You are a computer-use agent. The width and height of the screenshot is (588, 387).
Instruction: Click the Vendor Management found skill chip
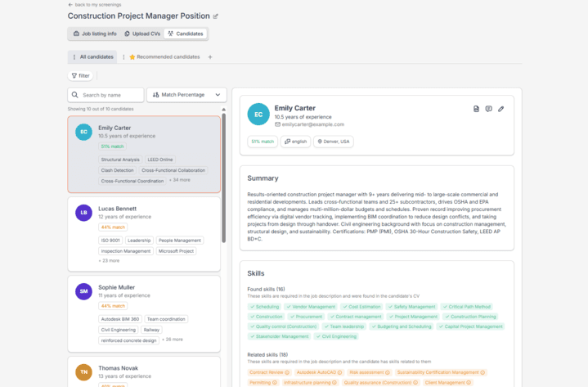[311, 307]
